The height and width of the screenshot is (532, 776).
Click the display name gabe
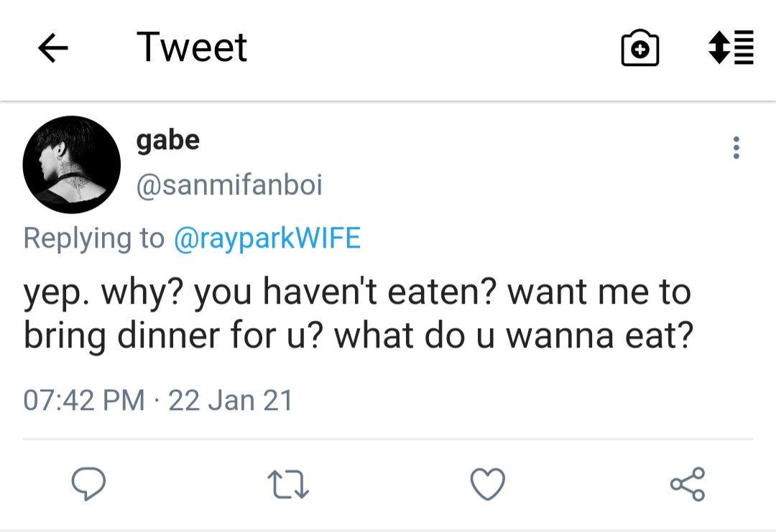pos(167,140)
